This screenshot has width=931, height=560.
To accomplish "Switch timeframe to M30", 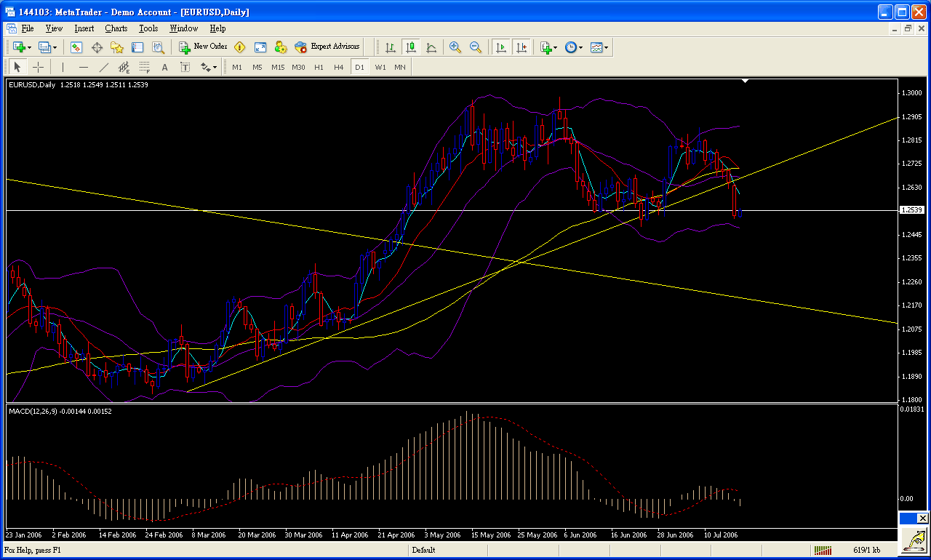I will coord(298,68).
